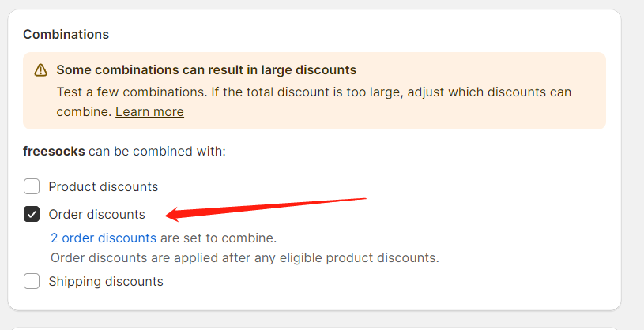Click the Product discounts label text
This screenshot has width=644, height=330.
pyautogui.click(x=103, y=187)
